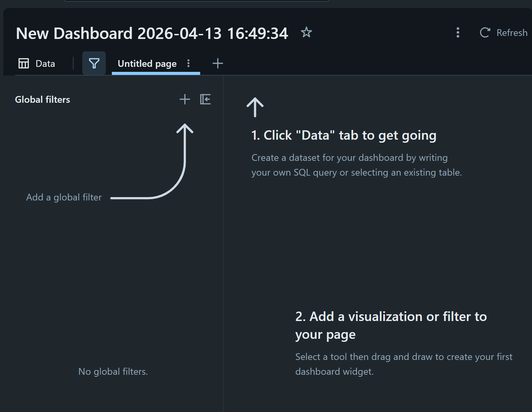The width and height of the screenshot is (532, 412).
Task: Favorite the dashboard with the star icon
Action: (306, 33)
